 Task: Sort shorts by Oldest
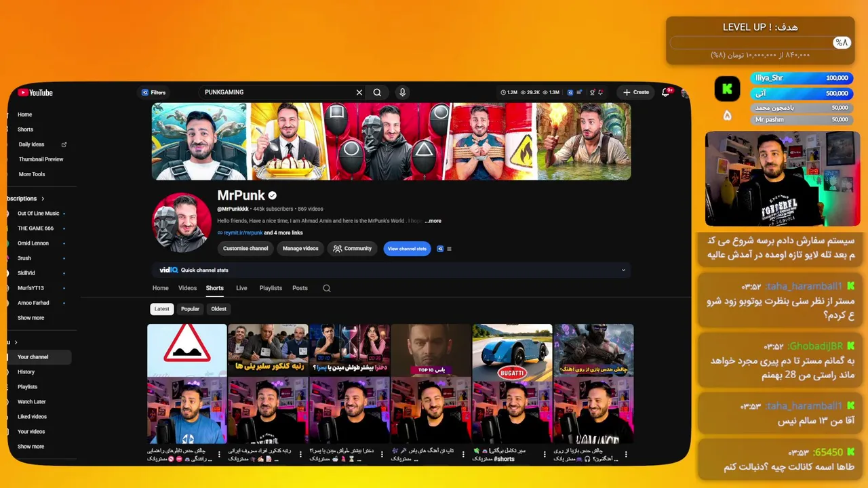(x=219, y=309)
